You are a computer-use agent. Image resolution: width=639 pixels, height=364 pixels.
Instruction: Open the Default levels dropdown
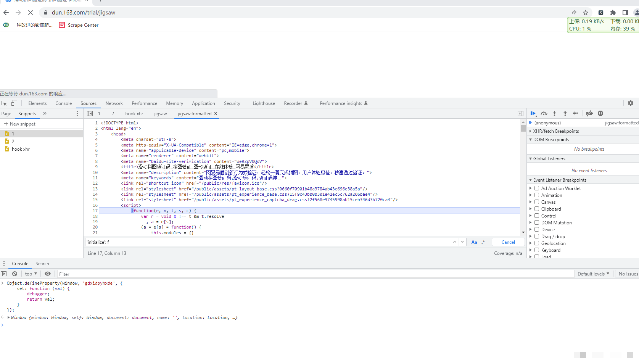[593, 274]
